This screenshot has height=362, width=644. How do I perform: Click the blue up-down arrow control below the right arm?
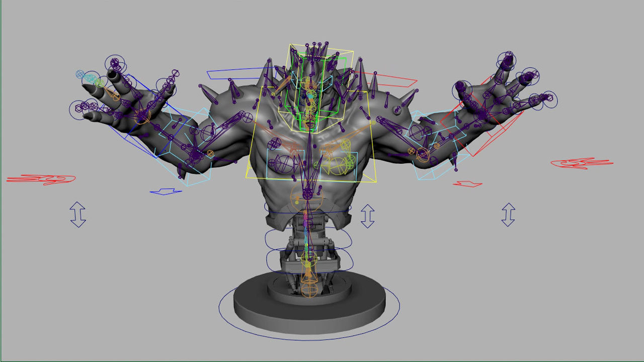point(508,214)
